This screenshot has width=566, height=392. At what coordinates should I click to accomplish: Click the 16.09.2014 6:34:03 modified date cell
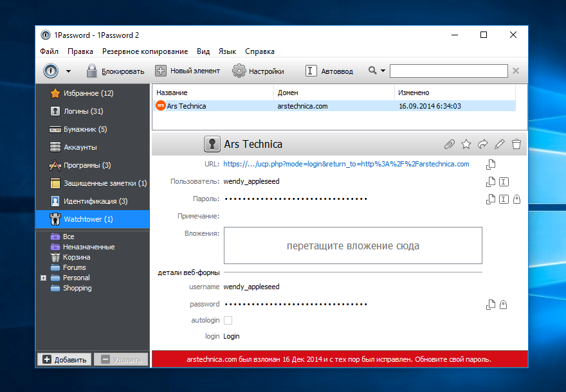point(430,106)
